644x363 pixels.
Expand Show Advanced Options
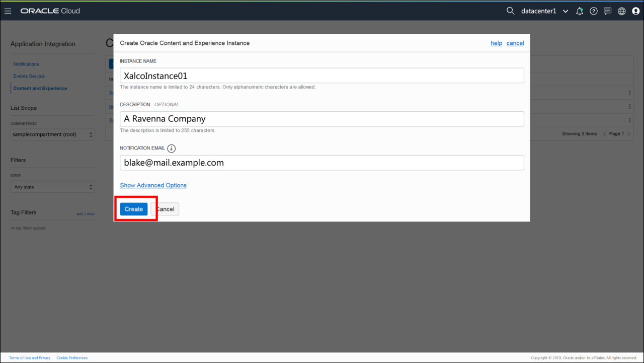(153, 185)
